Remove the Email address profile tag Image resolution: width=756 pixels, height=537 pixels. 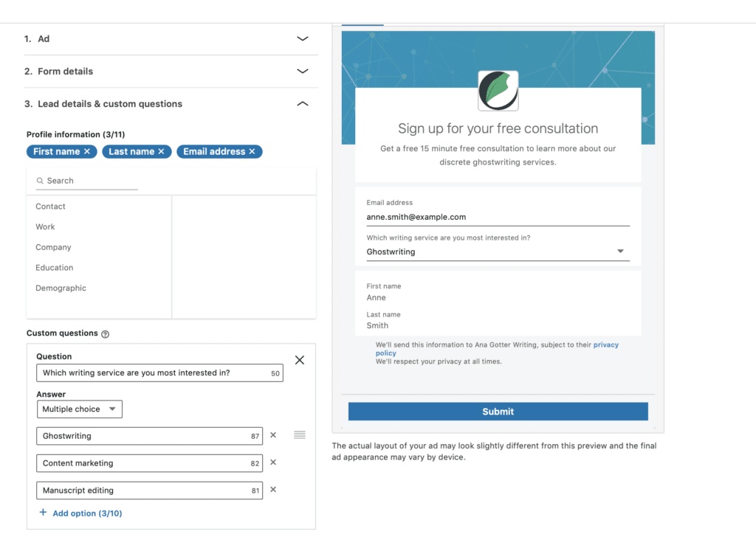point(252,151)
